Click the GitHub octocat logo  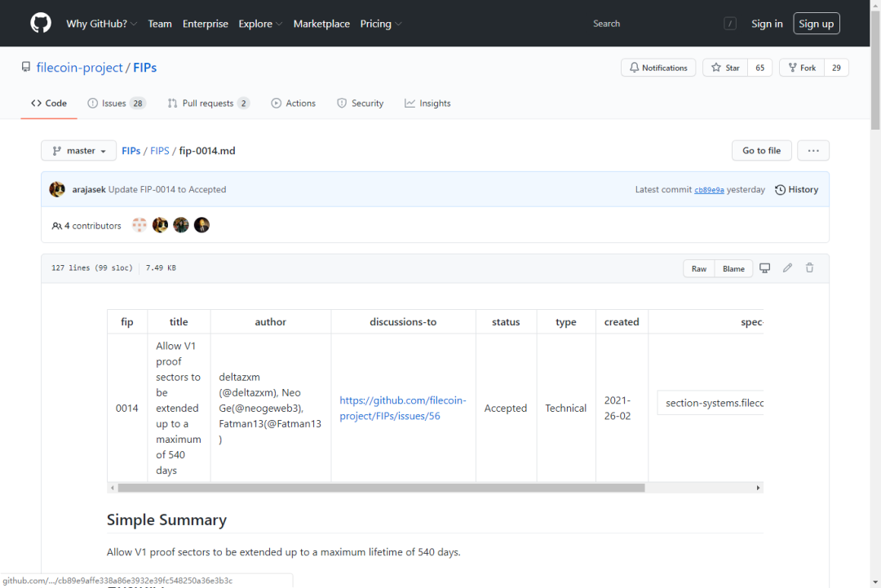[41, 24]
